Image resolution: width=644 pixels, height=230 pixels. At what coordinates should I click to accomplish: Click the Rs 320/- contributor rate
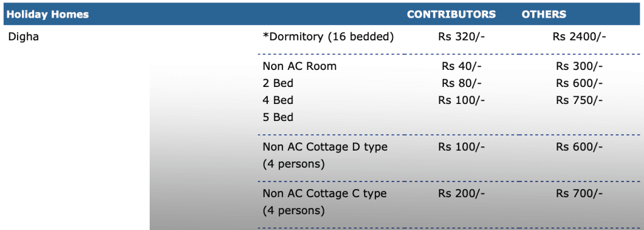click(x=462, y=37)
